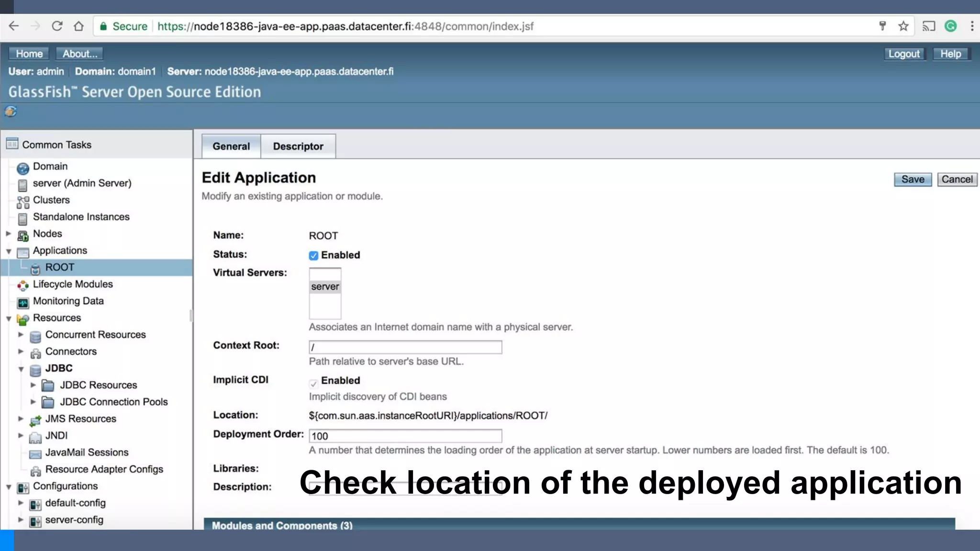
Task: Collapse the Configurations tree node
Action: [x=9, y=487]
